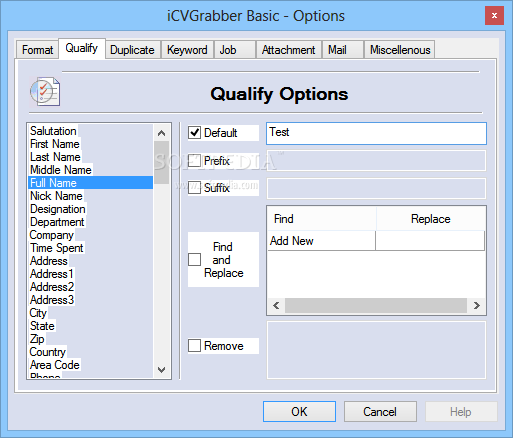Click the Add New cell

(322, 241)
